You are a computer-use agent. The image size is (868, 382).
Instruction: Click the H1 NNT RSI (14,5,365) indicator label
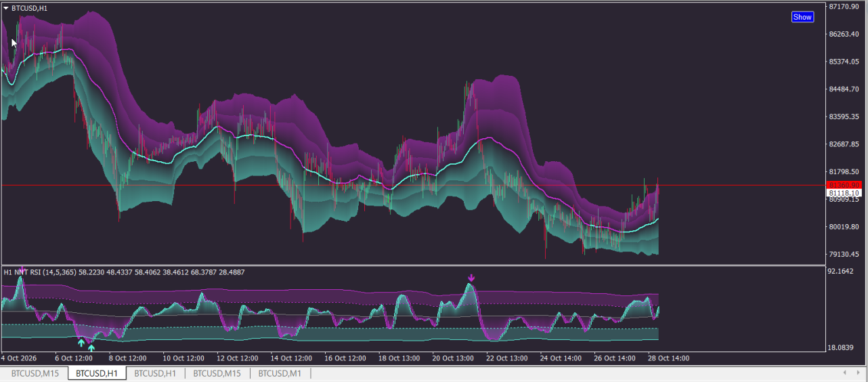[x=40, y=272]
